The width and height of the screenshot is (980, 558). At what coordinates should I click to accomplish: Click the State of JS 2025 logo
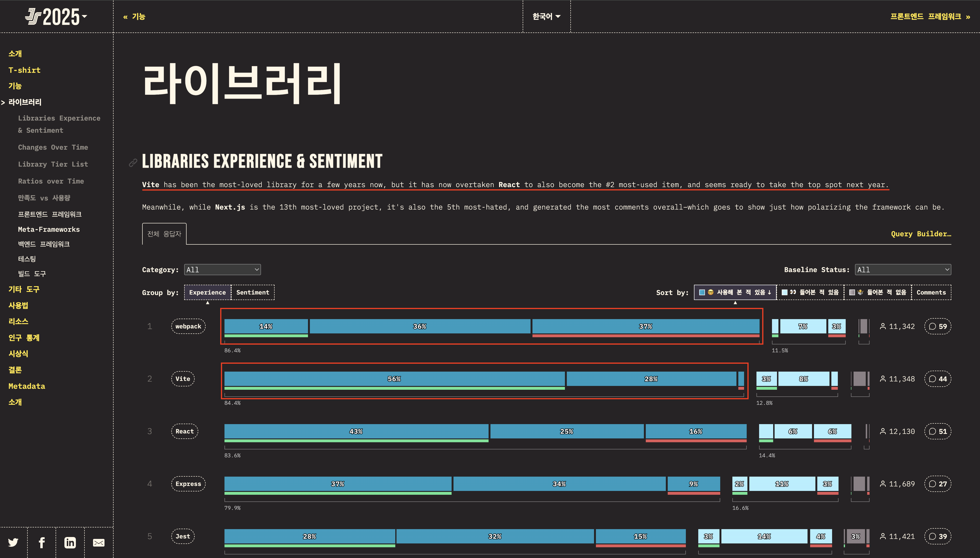tap(56, 17)
